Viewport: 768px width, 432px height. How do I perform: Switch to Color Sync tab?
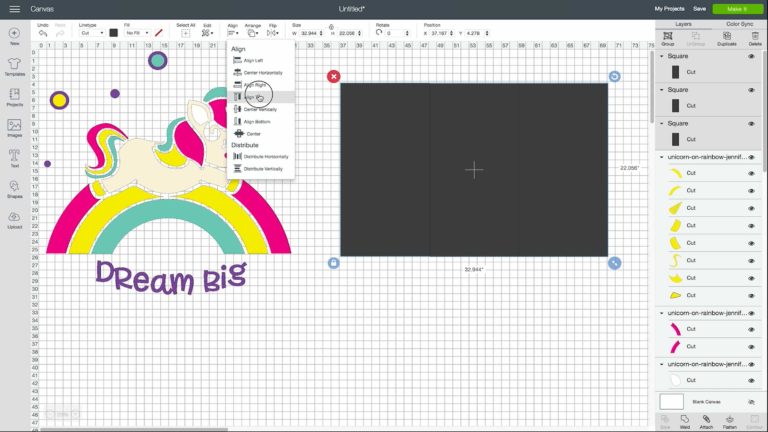click(x=739, y=24)
